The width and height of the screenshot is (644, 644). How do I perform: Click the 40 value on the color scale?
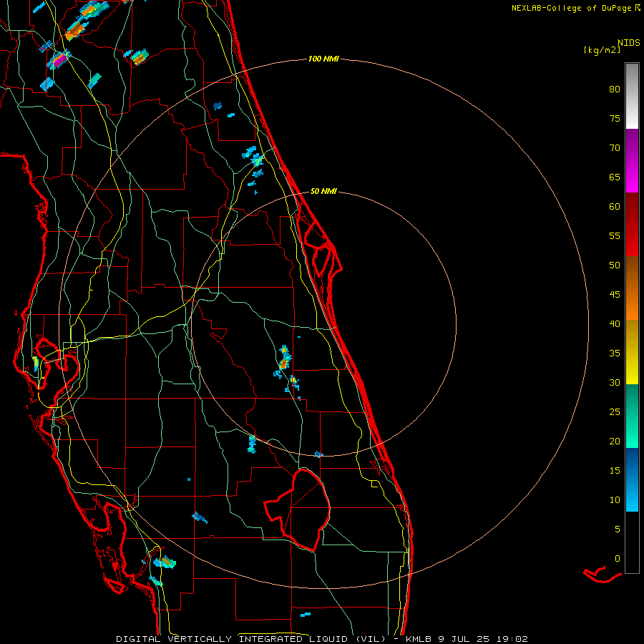tap(615, 323)
